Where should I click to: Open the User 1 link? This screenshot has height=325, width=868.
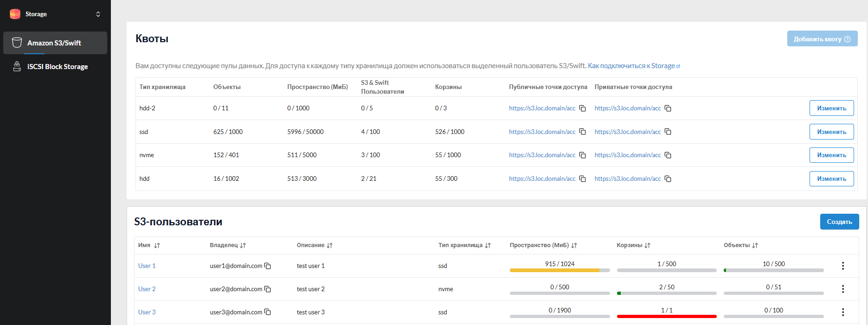pyautogui.click(x=147, y=266)
